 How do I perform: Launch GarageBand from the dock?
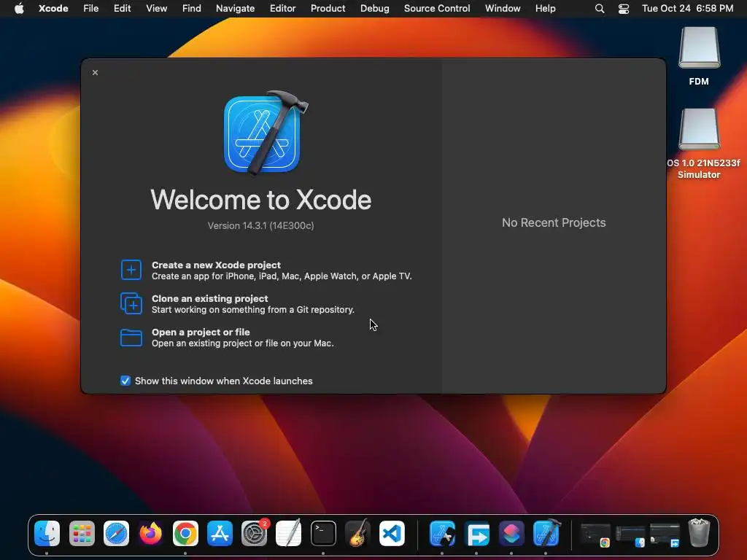357,533
